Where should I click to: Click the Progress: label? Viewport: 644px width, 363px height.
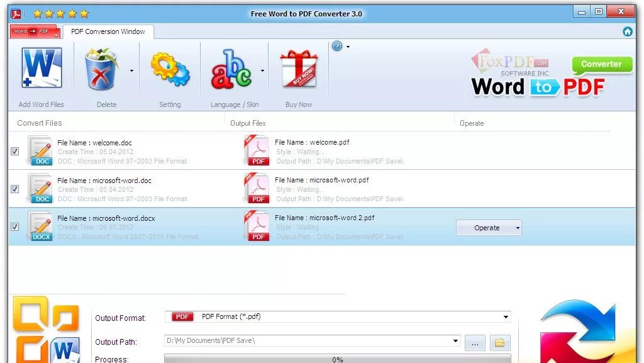tap(112, 359)
